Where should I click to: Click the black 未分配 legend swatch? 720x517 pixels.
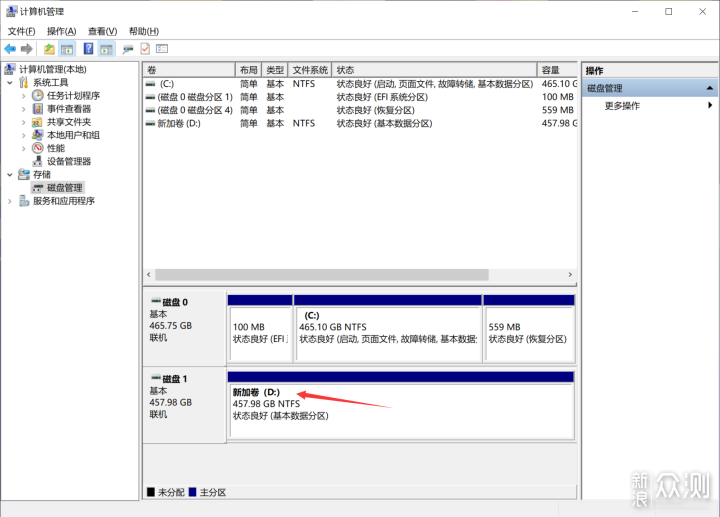coord(151,492)
